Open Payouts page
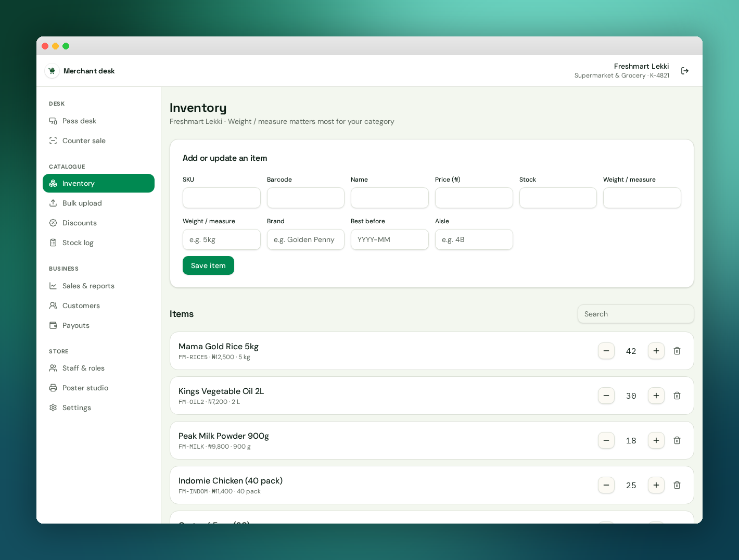The width and height of the screenshot is (739, 560). pos(98,325)
